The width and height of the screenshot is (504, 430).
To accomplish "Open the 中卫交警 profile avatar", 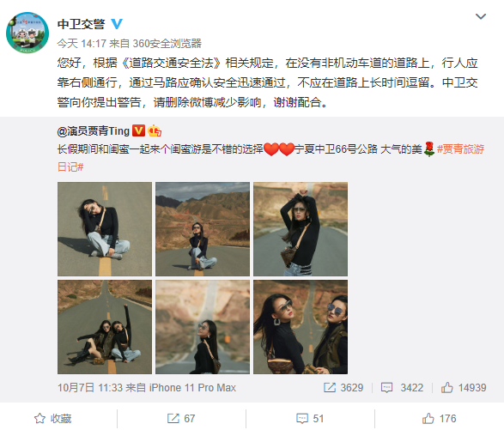I will tap(27, 33).
